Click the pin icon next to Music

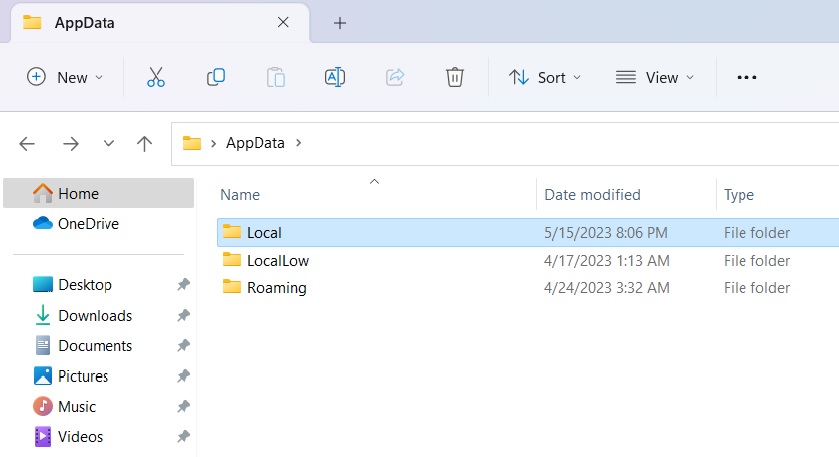[184, 406]
